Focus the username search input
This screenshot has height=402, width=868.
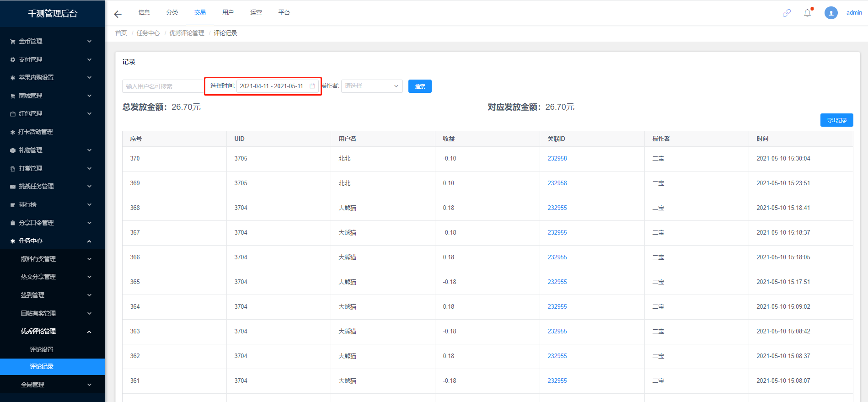(x=162, y=86)
